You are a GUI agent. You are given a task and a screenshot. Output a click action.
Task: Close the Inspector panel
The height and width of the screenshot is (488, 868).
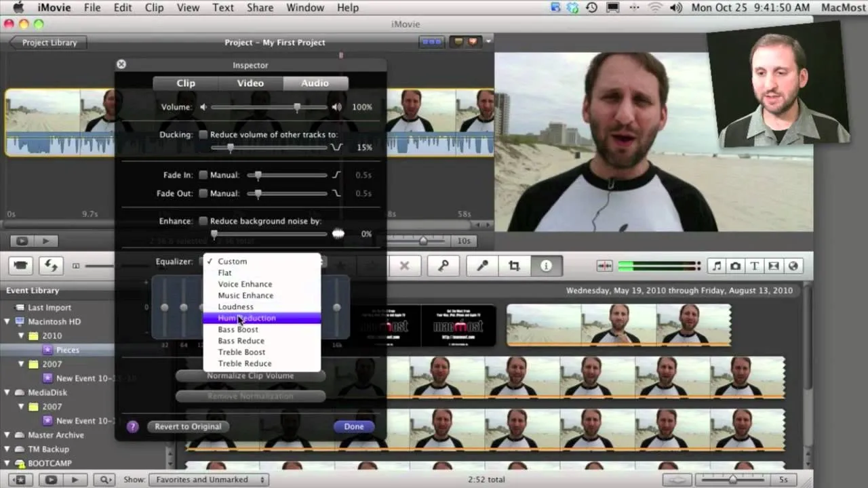(x=121, y=64)
